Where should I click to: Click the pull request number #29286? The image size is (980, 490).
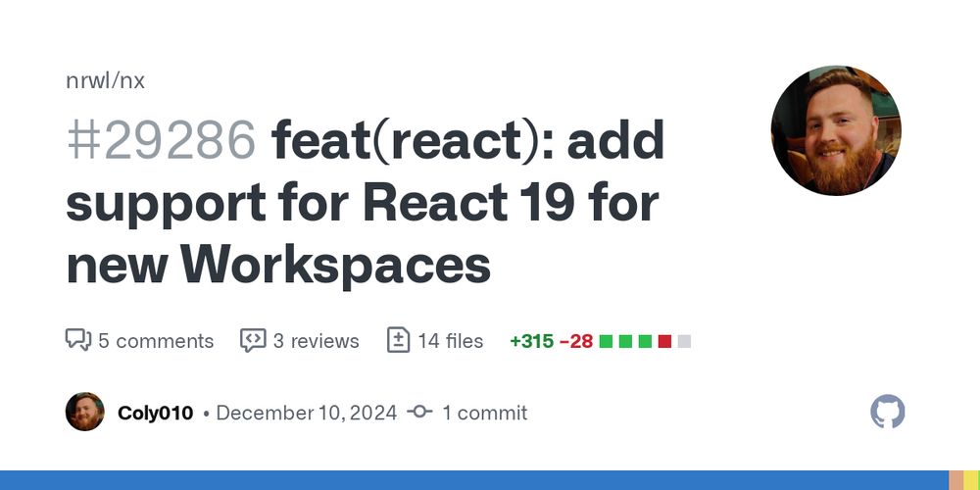(x=162, y=140)
